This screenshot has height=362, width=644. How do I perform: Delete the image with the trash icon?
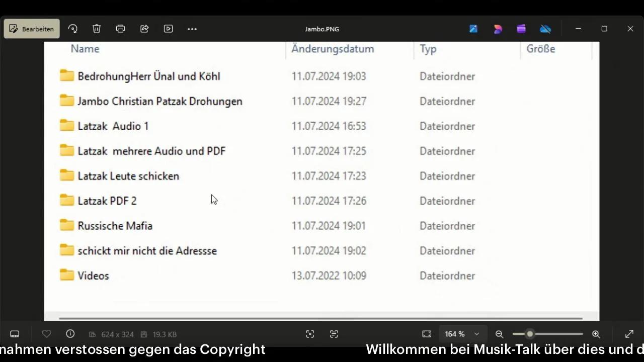(97, 29)
